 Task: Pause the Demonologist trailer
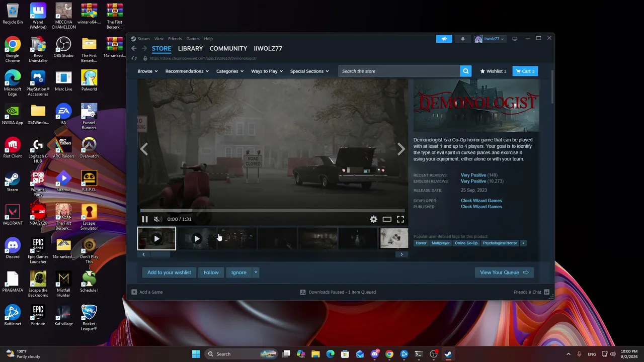145,219
